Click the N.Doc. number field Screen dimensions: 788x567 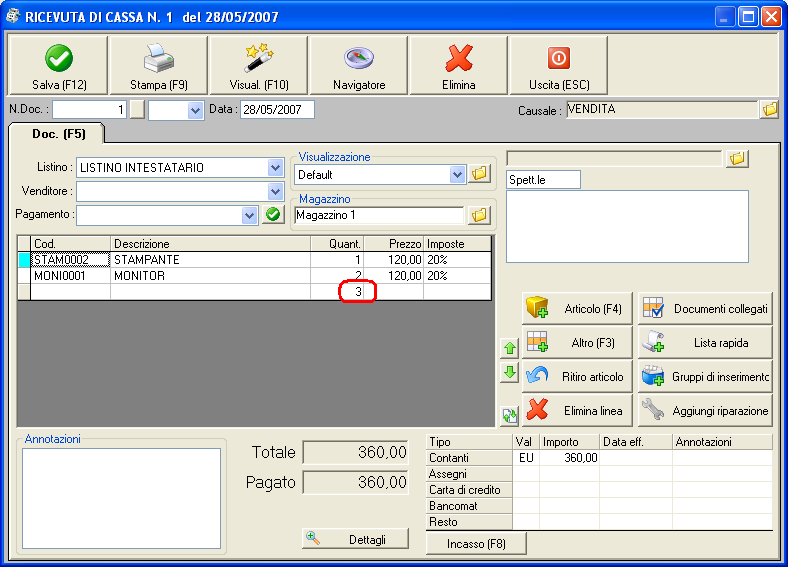(x=89, y=110)
